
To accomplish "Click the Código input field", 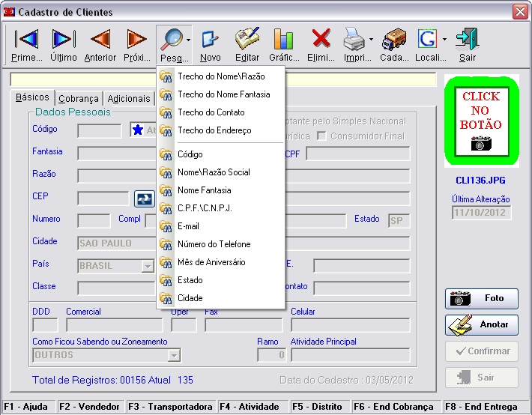I will 99,131.
